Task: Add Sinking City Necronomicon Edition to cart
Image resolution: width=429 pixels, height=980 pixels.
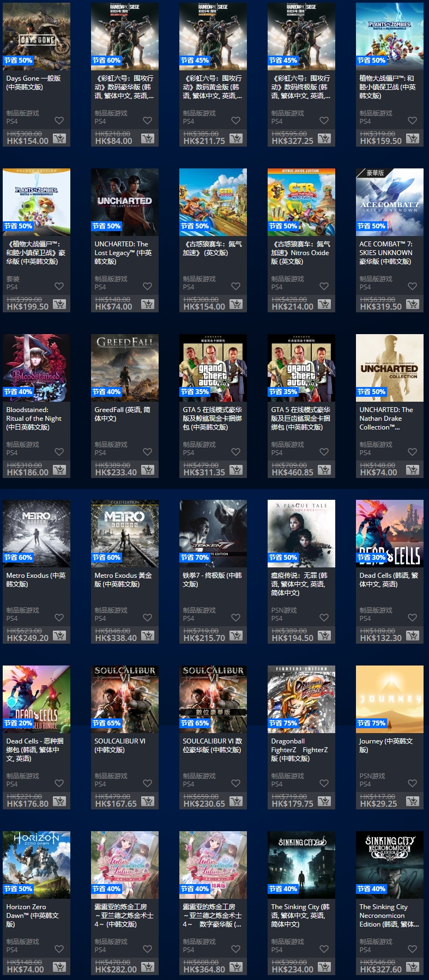Action: point(413,967)
